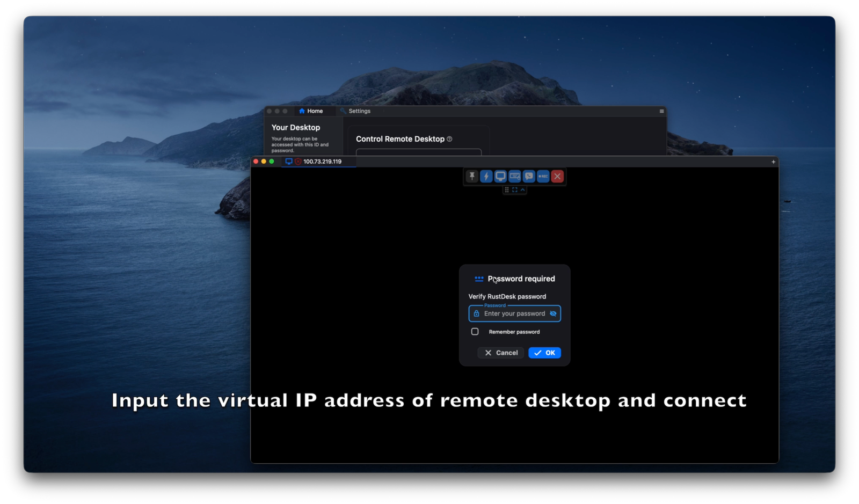859x504 pixels.
Task: Open the actions lightning bolt menu
Action: (486, 176)
